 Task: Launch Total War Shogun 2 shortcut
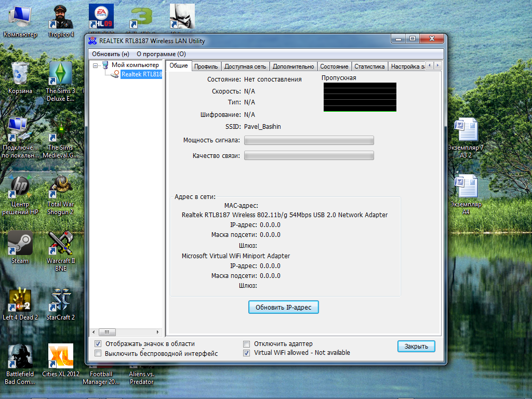61,195
